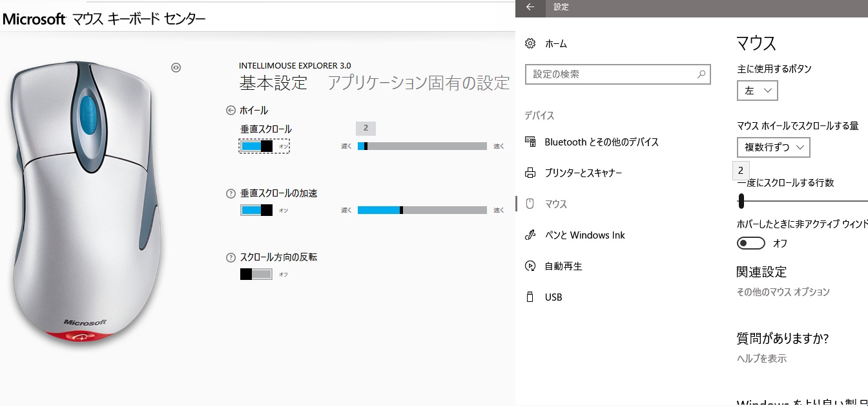Click the マウス page heading in Settings
The height and width of the screenshot is (406, 868).
click(x=756, y=43)
